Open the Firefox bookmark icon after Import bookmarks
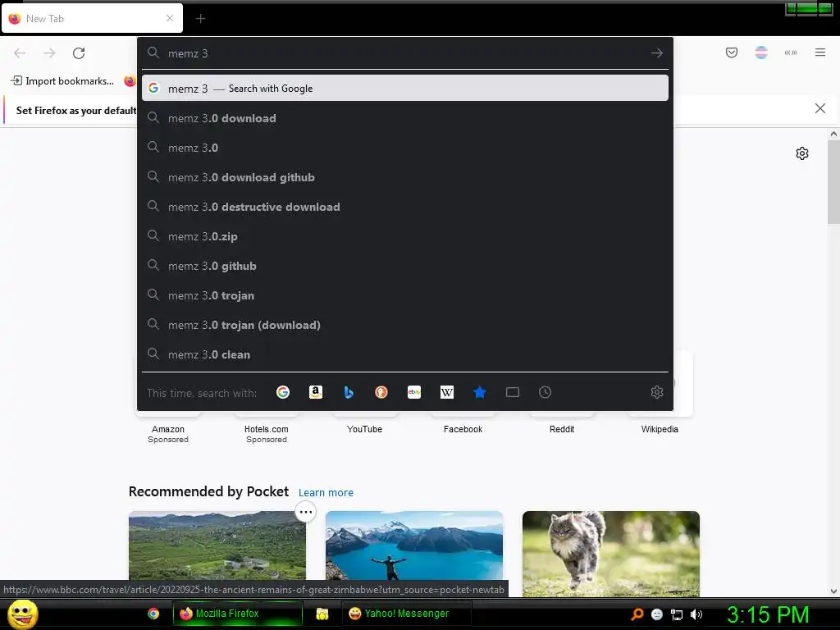This screenshot has height=630, width=840. (130, 81)
